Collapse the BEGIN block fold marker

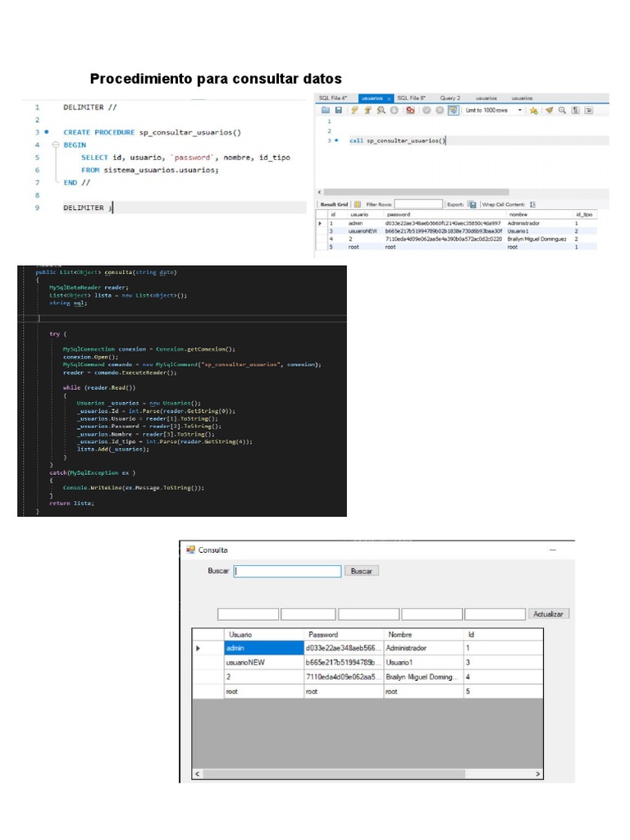(56, 144)
